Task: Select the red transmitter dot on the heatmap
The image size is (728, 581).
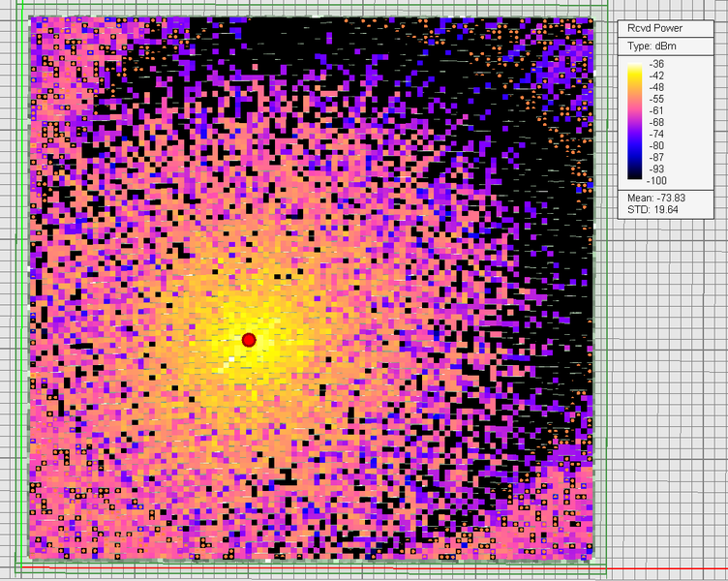Action: pyautogui.click(x=249, y=340)
